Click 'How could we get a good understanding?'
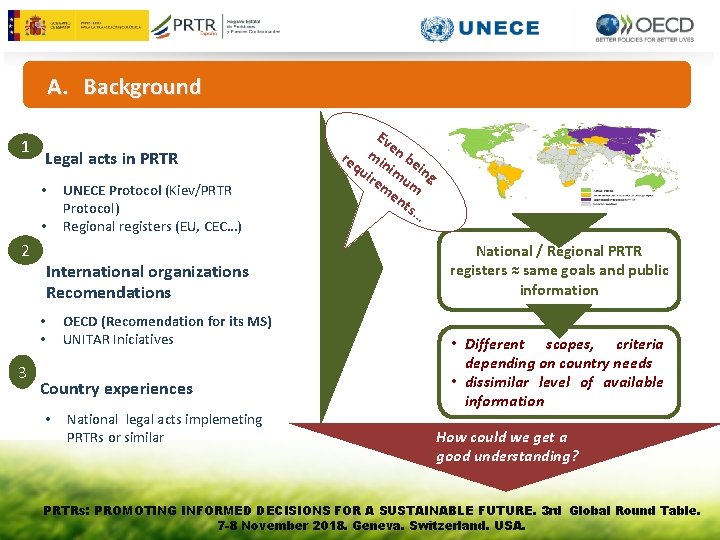 coord(507,446)
